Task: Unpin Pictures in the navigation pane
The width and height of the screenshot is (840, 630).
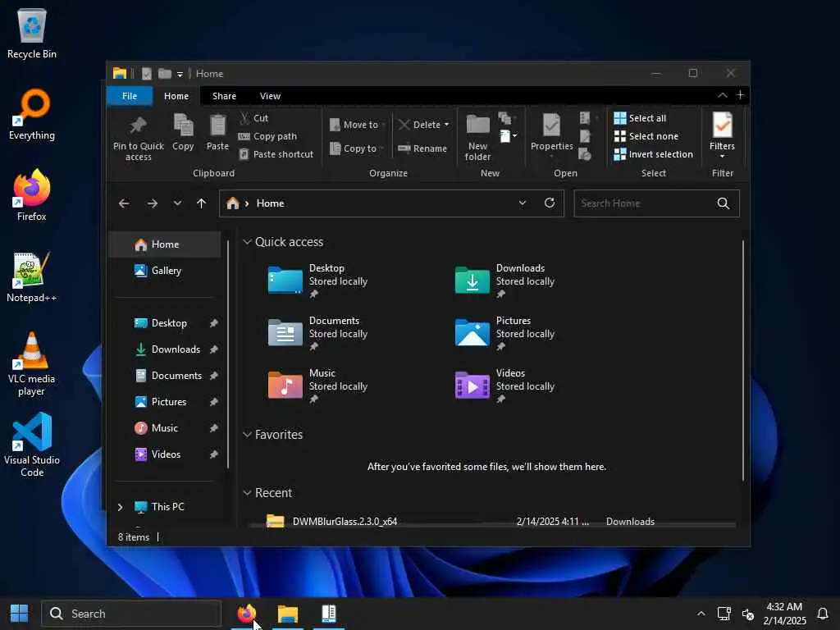Action: tap(214, 402)
